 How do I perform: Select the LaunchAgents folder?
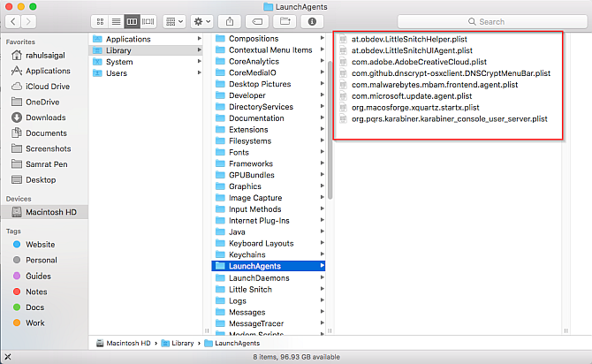pyautogui.click(x=269, y=266)
